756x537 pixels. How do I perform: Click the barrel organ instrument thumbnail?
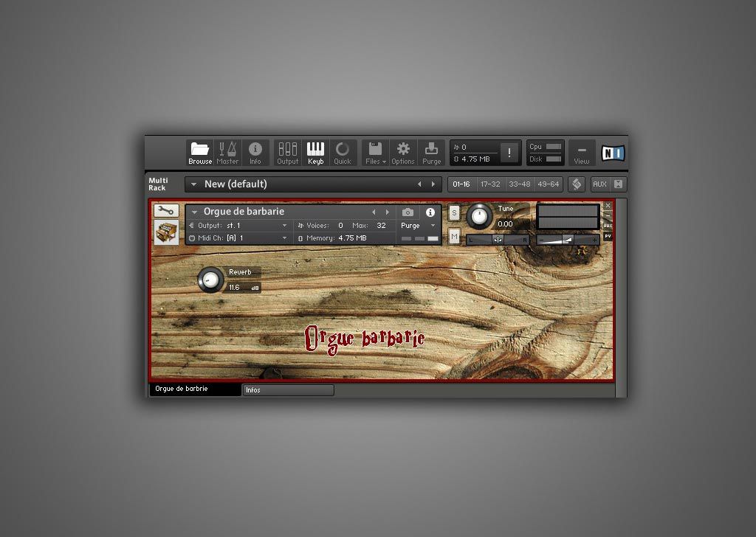click(166, 232)
